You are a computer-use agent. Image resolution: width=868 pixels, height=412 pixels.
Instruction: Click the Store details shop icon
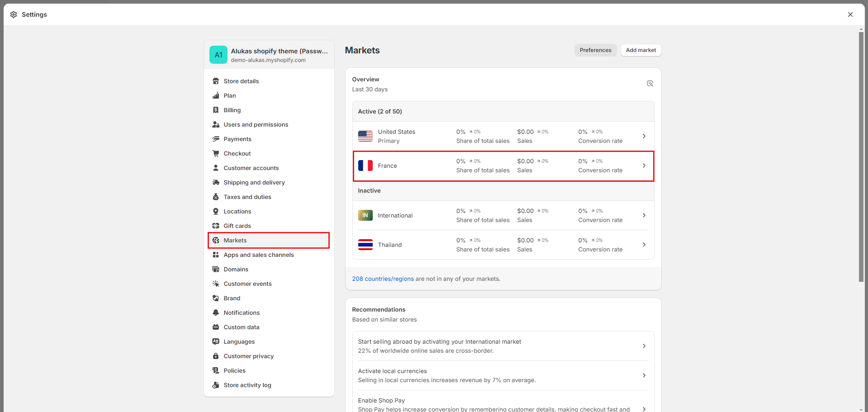click(216, 81)
